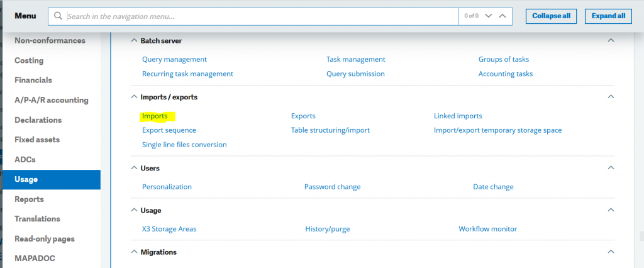Viewport: 644px width, 268px height.
Task: Open Password change link
Action: (x=332, y=187)
